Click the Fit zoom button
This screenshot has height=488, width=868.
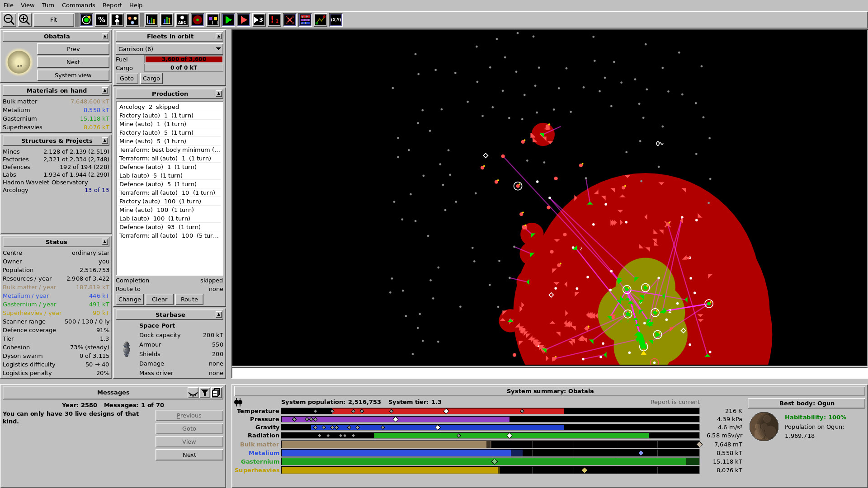[54, 20]
